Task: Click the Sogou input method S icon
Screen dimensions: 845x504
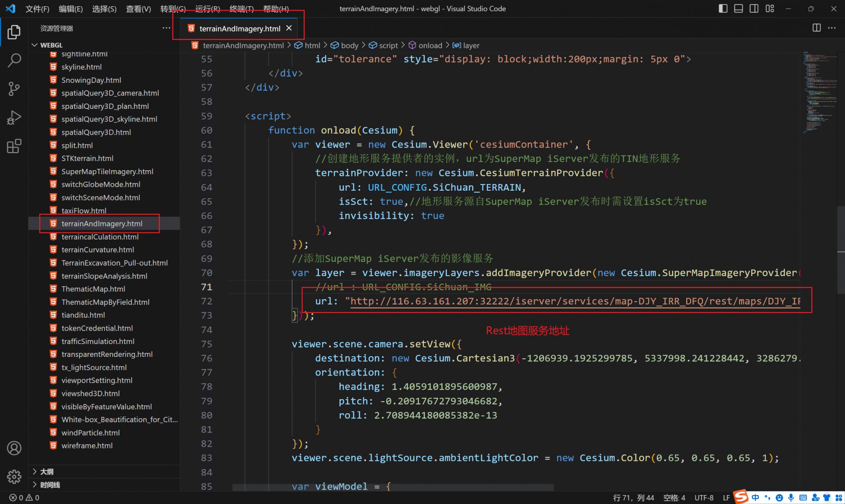Action: (740, 496)
